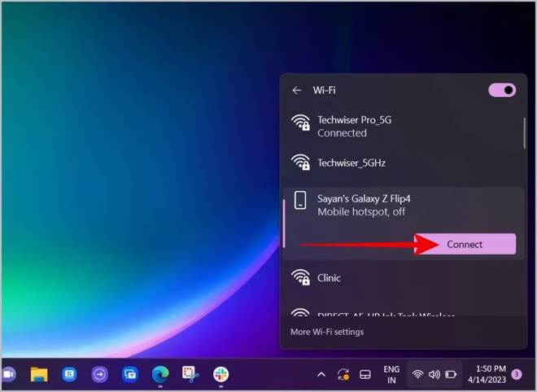Click the phone icon for Galaxy Z Flip4
This screenshot has height=392, width=537.
(300, 200)
